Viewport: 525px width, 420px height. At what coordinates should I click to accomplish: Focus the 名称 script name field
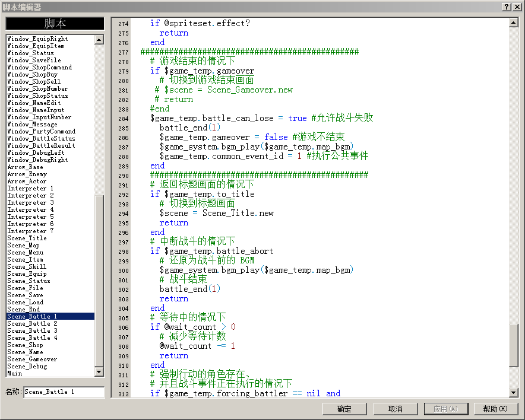tap(64, 392)
